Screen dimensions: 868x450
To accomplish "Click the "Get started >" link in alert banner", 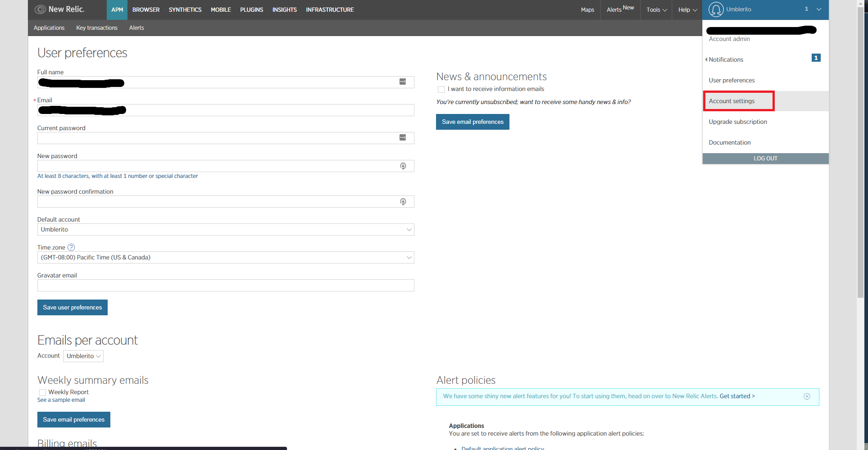I will pos(737,396).
